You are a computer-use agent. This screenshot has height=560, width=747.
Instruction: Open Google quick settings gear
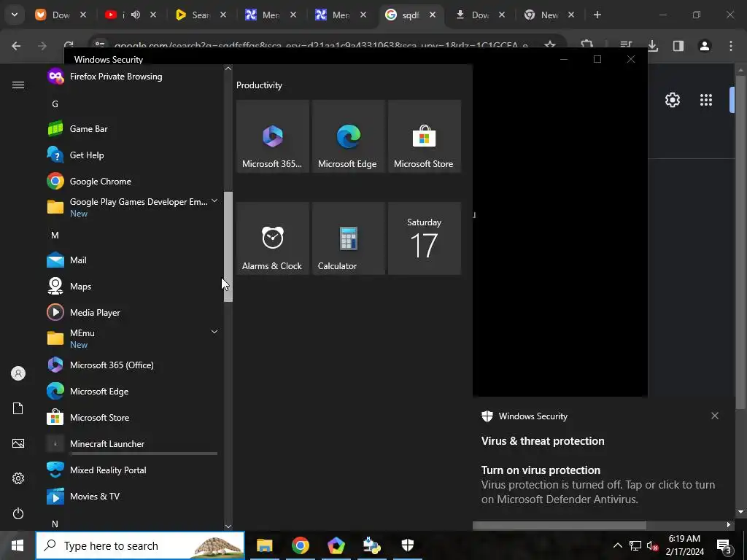click(672, 100)
